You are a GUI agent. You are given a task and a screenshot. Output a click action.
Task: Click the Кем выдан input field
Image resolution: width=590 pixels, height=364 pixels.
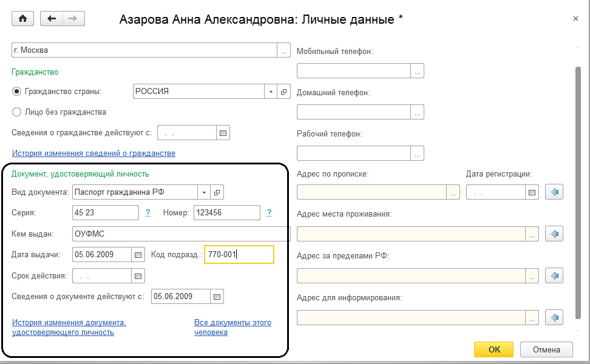(x=180, y=234)
